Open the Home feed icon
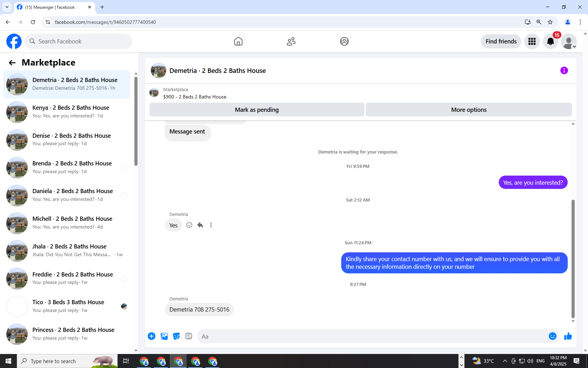Screen dimensions: 588x368 (x=238, y=41)
